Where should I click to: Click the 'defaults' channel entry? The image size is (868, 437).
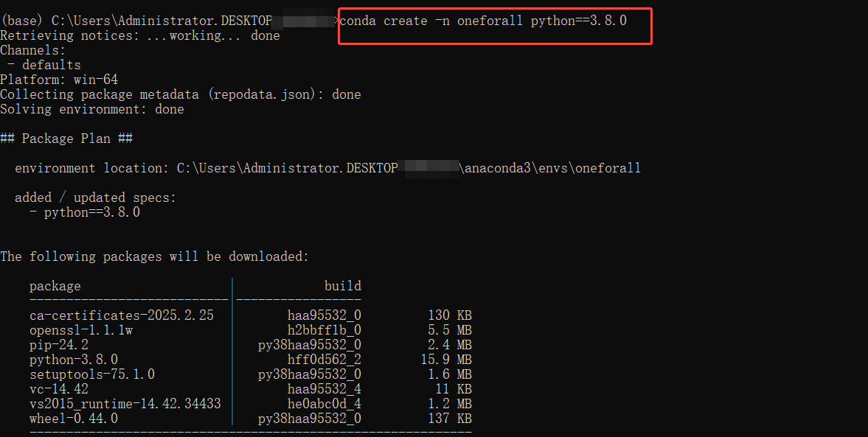(x=51, y=66)
